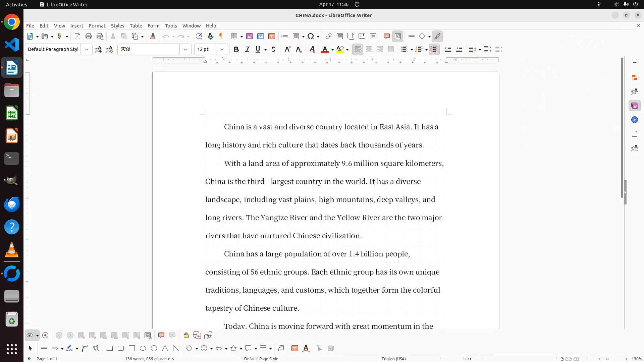
Task: Open the sidebar Gallery panel
Action: (634, 106)
